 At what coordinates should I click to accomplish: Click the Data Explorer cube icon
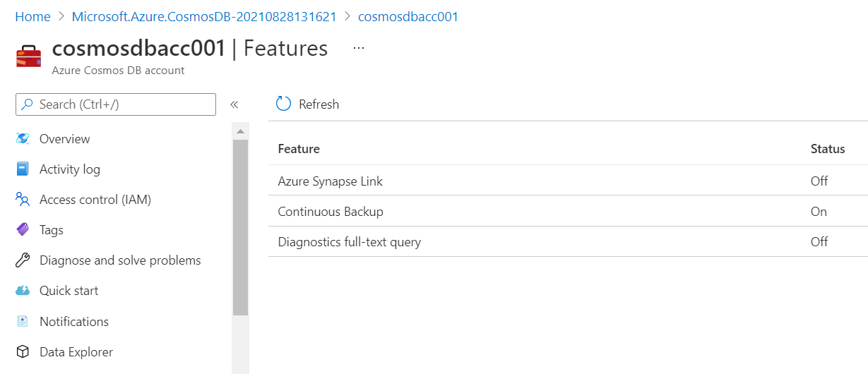point(23,352)
